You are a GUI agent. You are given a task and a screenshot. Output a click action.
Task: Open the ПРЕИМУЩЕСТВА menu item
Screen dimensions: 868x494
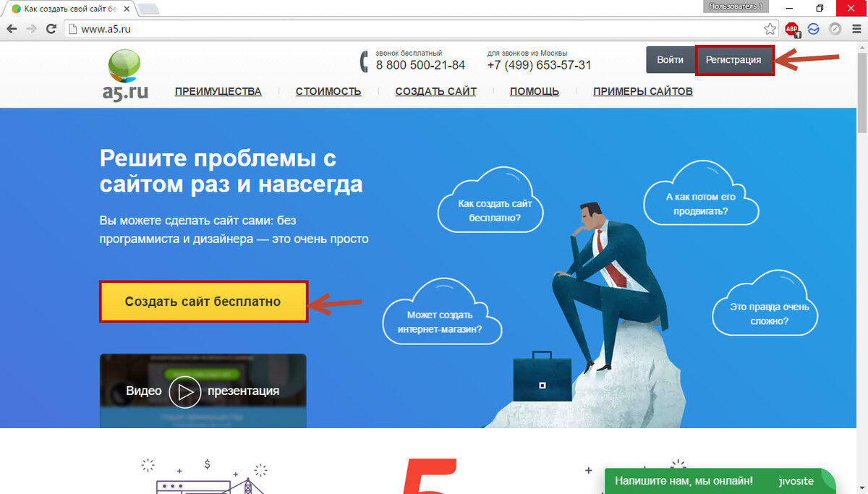tap(218, 91)
